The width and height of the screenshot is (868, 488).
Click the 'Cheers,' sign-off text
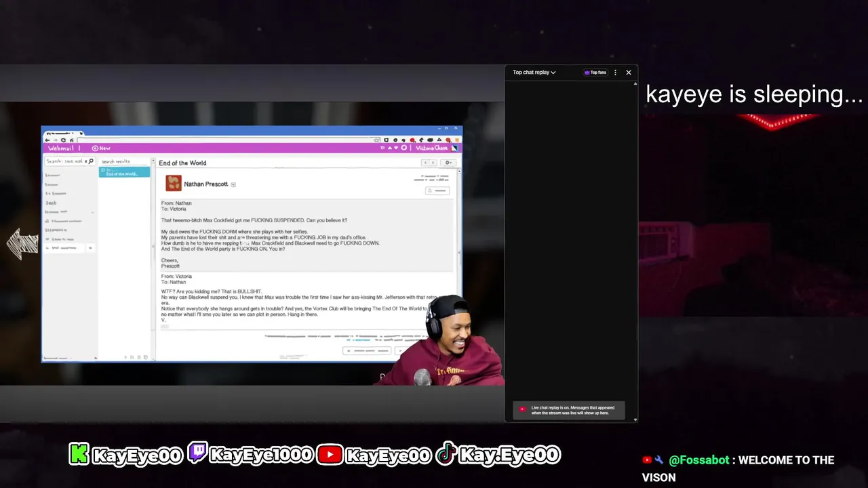coord(170,260)
